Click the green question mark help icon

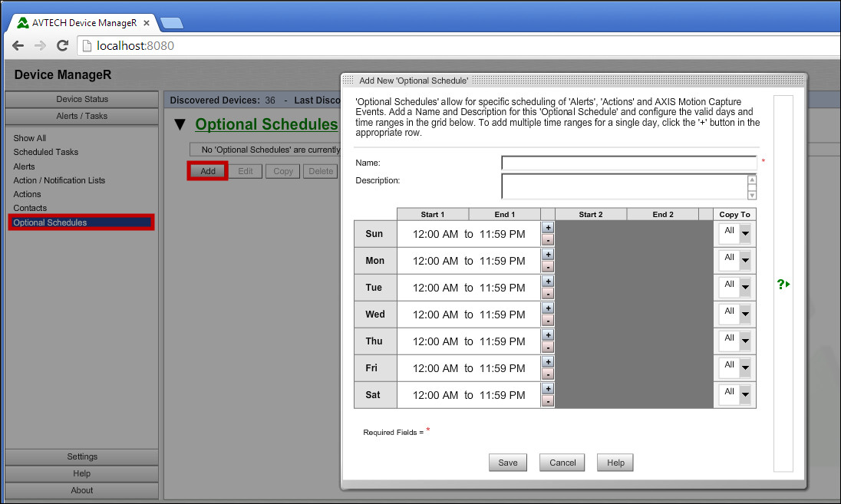782,285
